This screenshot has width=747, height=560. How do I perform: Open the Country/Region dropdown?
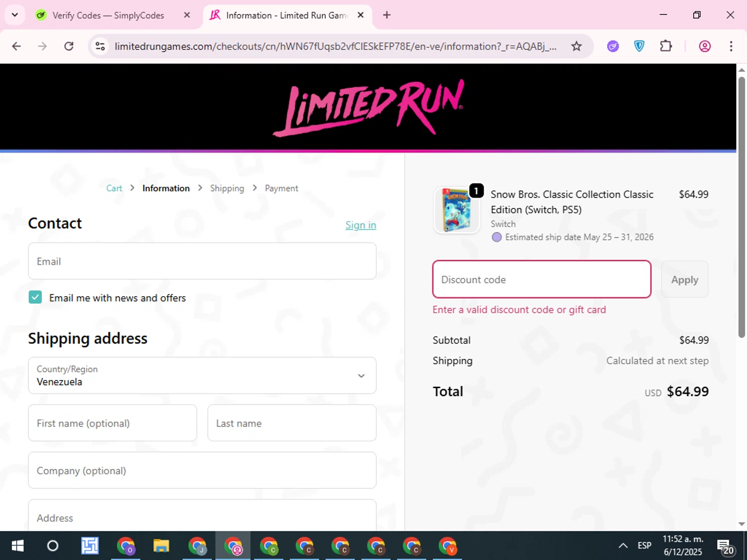click(202, 375)
